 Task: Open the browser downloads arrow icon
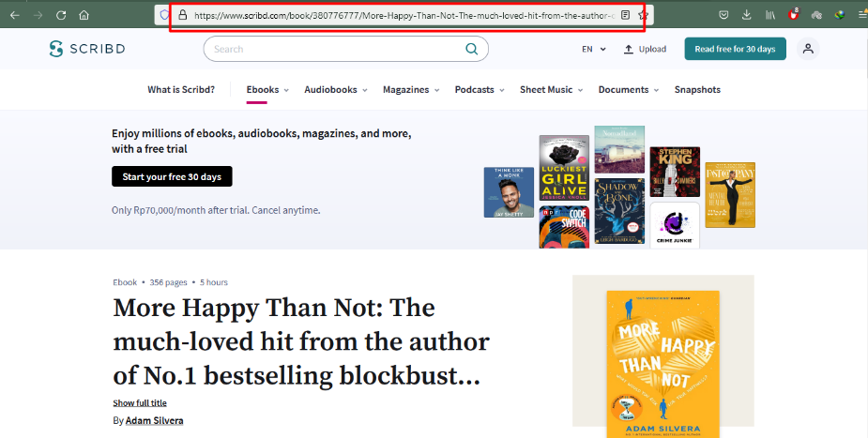747,16
